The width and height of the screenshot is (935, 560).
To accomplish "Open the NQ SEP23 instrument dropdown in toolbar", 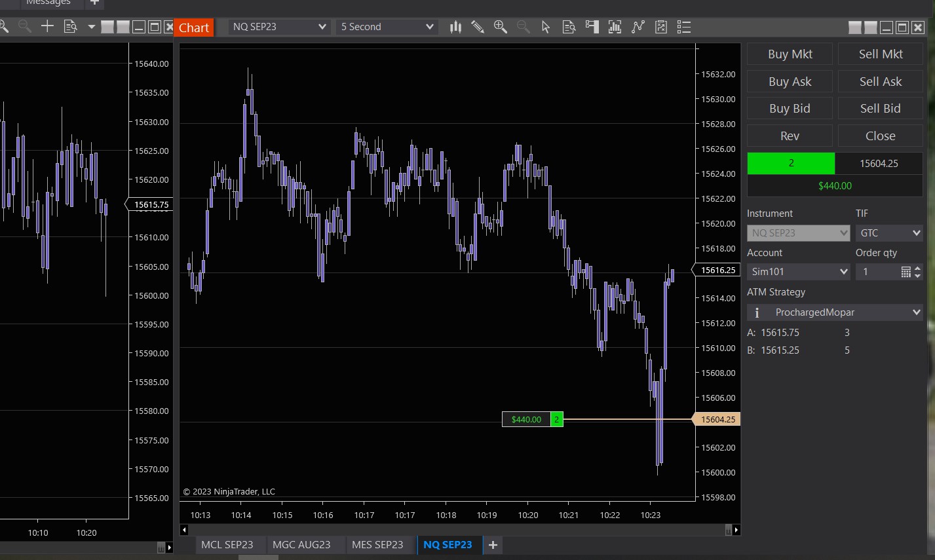I will pos(280,27).
